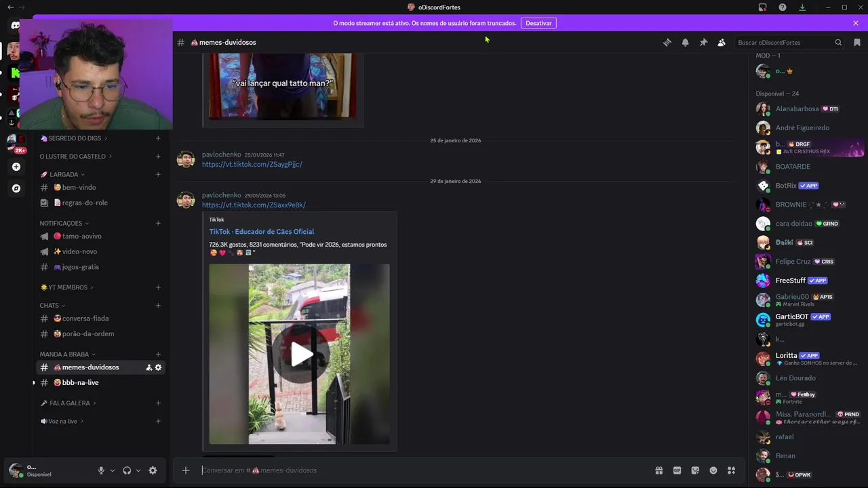
Task: Dismiss the streamer mode banner
Action: (856, 23)
